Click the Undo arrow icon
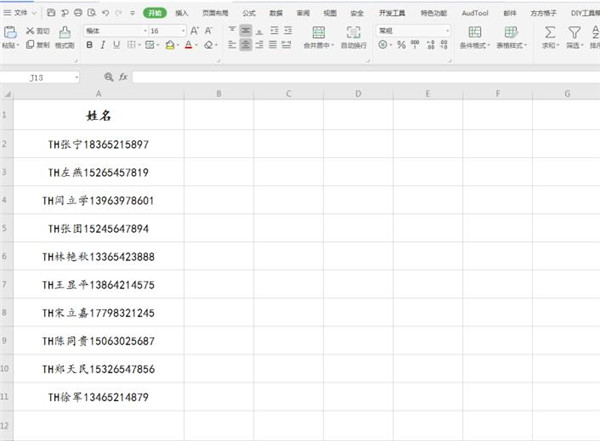600x441 pixels. click(x=104, y=13)
